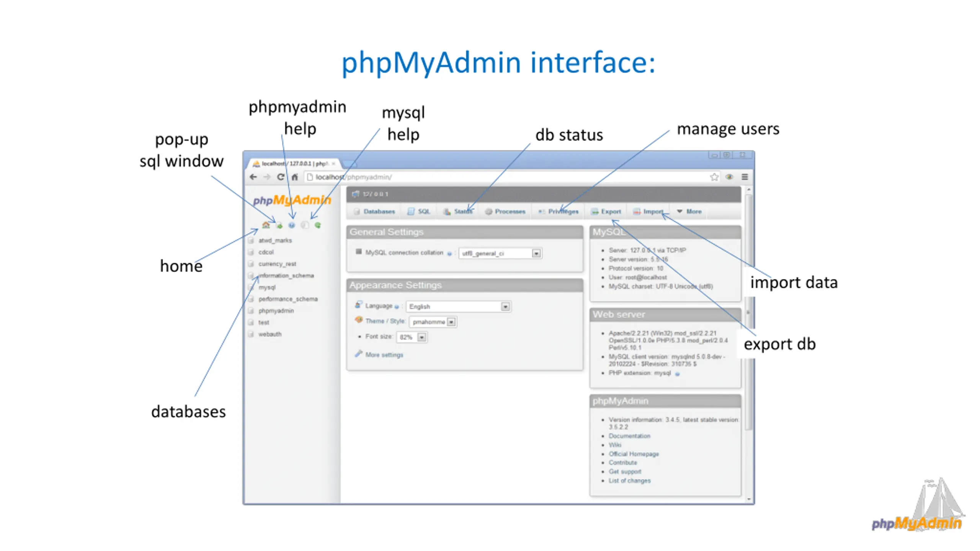Screen dimensions: 980x551
Task: Open the Official Homepage link
Action: click(x=634, y=454)
